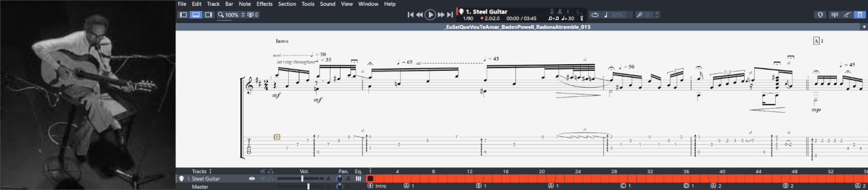Toggle the left edition palette panel
This screenshot has height=190, width=868.
click(x=183, y=14)
